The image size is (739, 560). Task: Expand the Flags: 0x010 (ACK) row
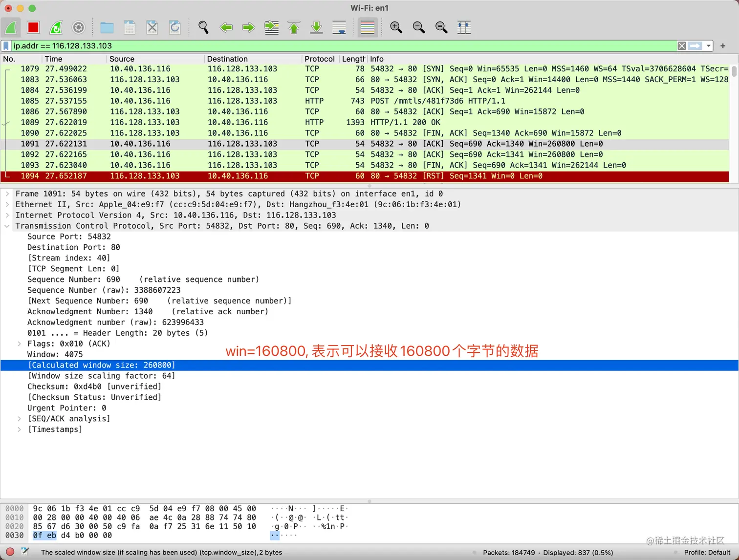(x=20, y=344)
